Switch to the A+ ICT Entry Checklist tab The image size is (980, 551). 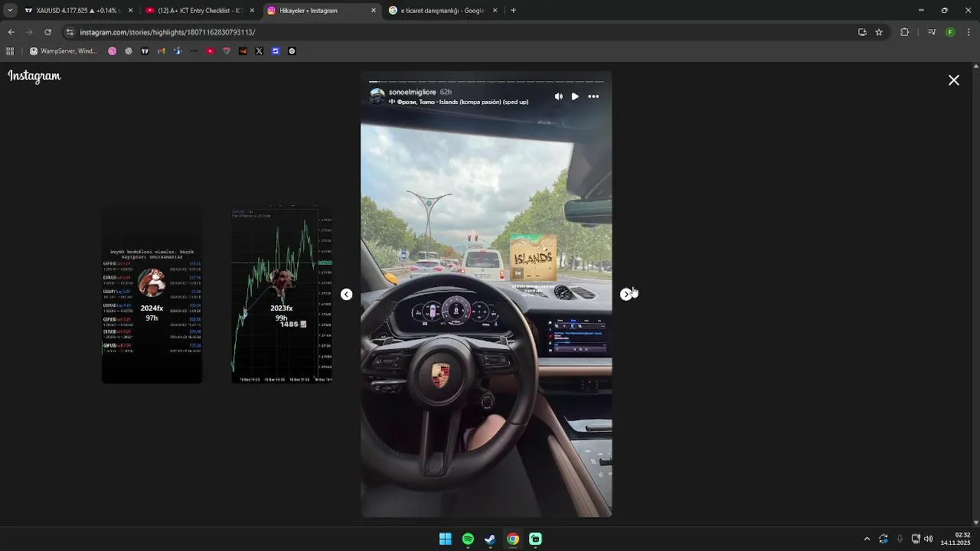click(x=199, y=11)
